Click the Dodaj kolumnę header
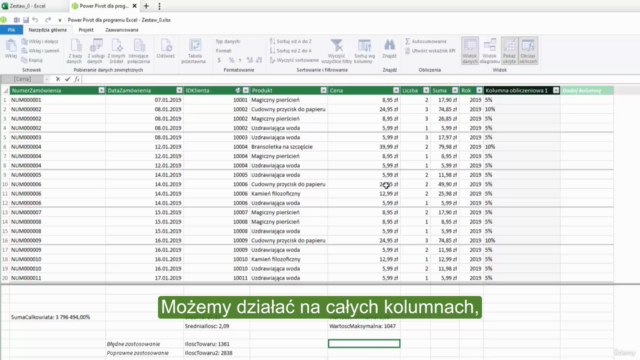 pyautogui.click(x=587, y=90)
